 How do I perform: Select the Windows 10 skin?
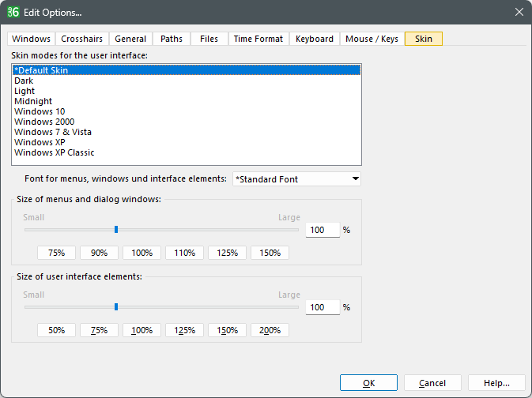(x=40, y=111)
